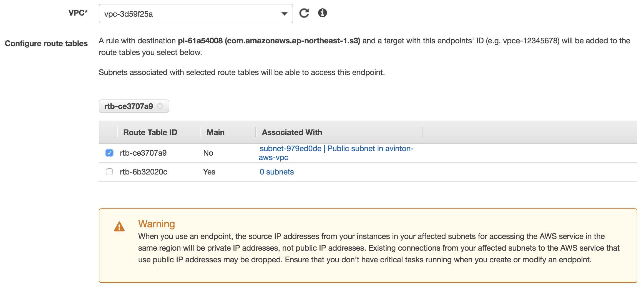Screen dimensions: 644x289
Task: Click the Main value "No"
Action: [208, 153]
